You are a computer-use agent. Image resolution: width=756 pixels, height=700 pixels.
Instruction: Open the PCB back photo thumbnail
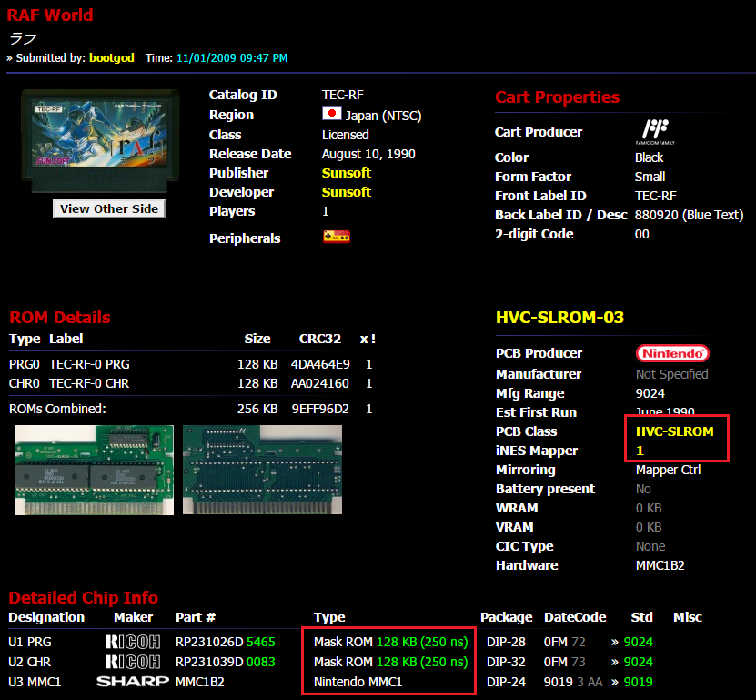pos(262,470)
